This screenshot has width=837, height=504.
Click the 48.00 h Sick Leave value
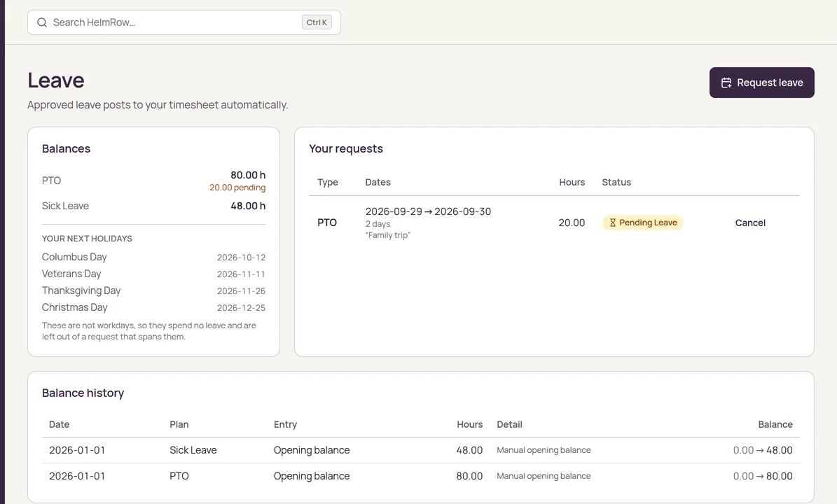(x=248, y=206)
